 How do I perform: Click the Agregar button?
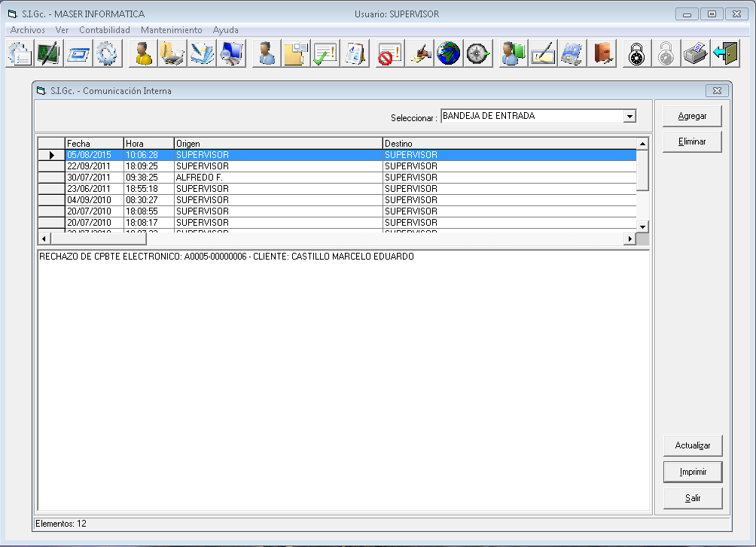[692, 116]
